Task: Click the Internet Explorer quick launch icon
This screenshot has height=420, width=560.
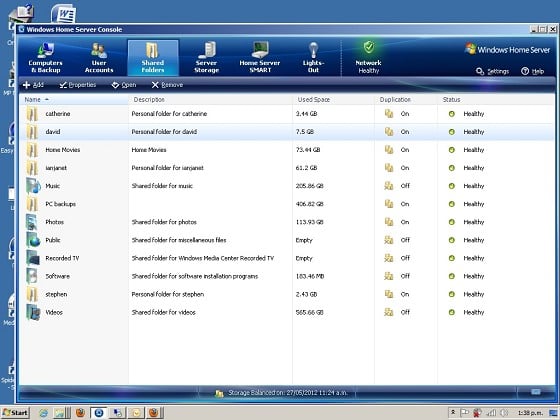Action: (x=44, y=413)
